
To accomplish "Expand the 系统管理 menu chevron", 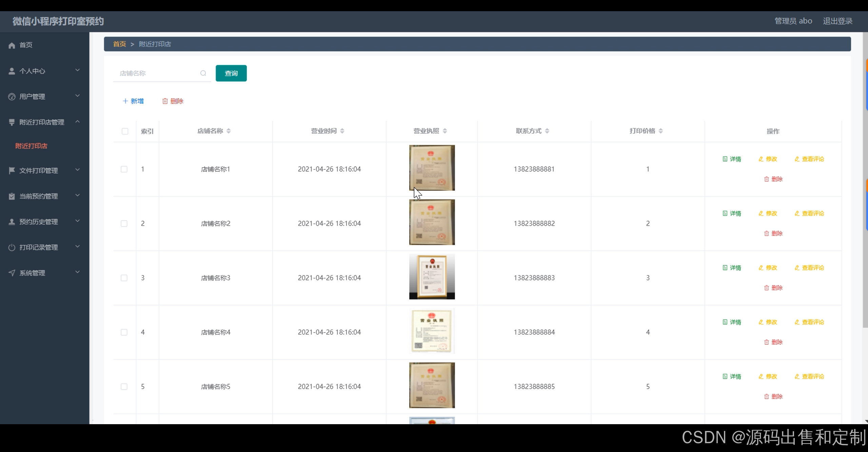I will click(x=77, y=272).
